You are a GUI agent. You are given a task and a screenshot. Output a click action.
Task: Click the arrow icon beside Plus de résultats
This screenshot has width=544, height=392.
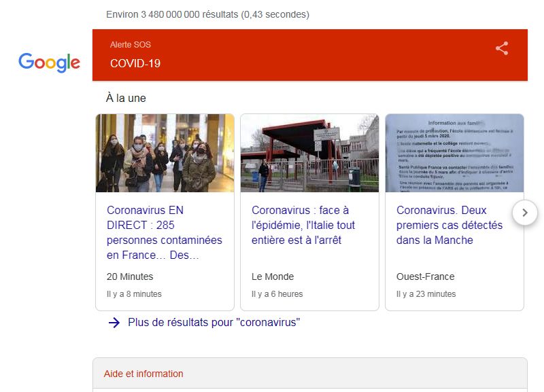click(114, 323)
